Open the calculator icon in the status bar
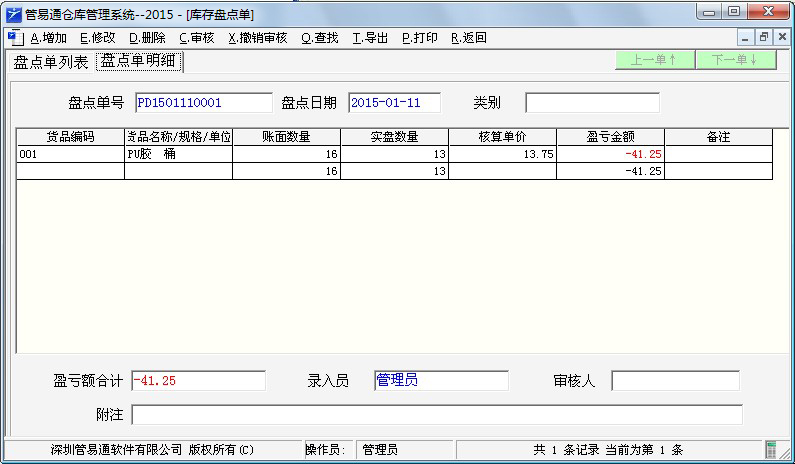The height and width of the screenshot is (464, 795). (772, 450)
